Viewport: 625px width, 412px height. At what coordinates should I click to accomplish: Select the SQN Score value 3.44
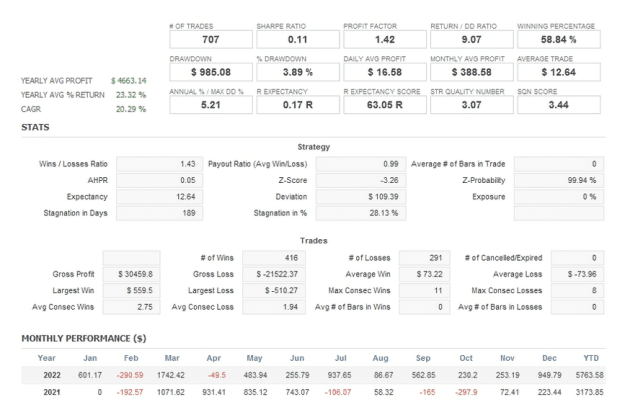point(558,105)
